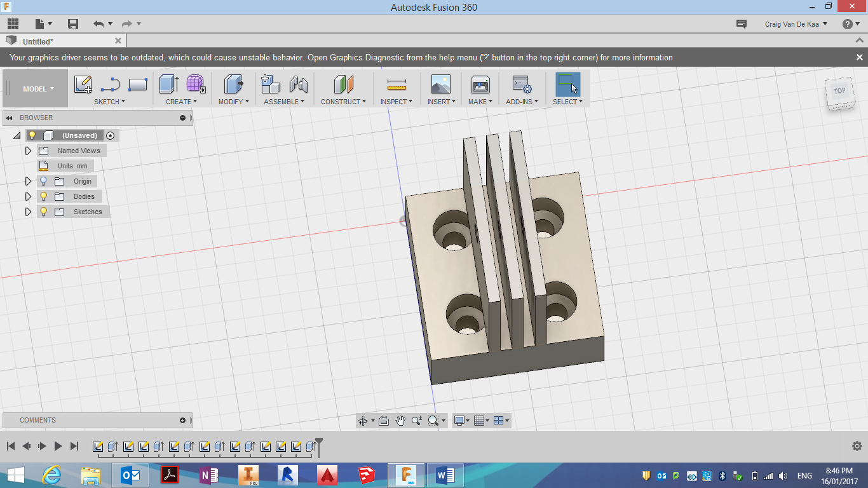Image resolution: width=868 pixels, height=488 pixels.
Task: Expand the Sketches tree node
Action: (x=28, y=212)
